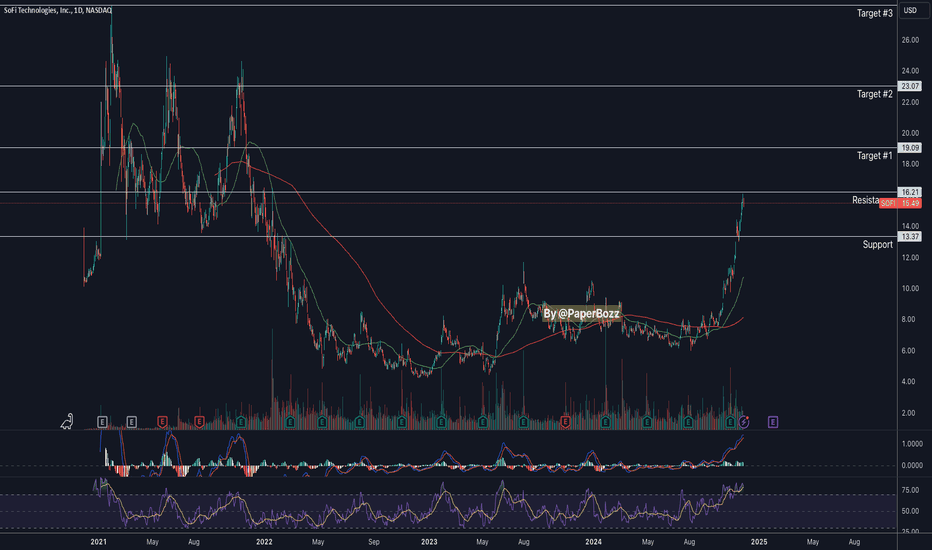
Task: Open green earnings marker above Aug 2024
Action: click(688, 422)
